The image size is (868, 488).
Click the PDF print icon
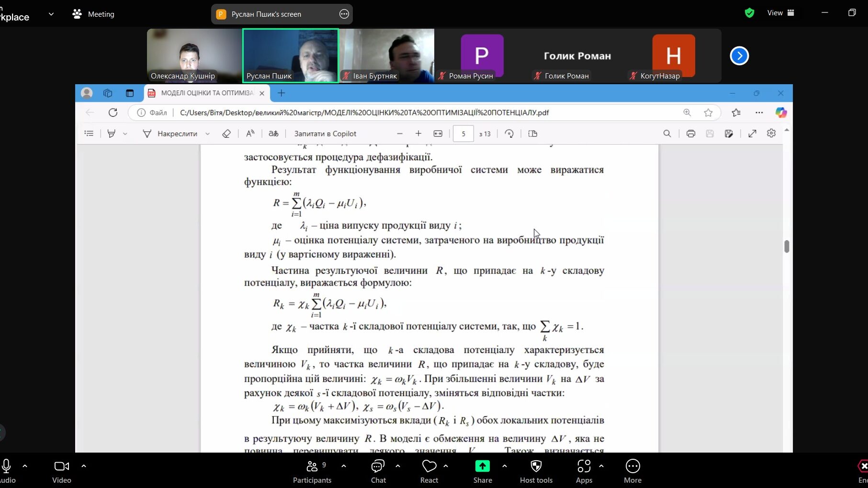pyautogui.click(x=690, y=134)
